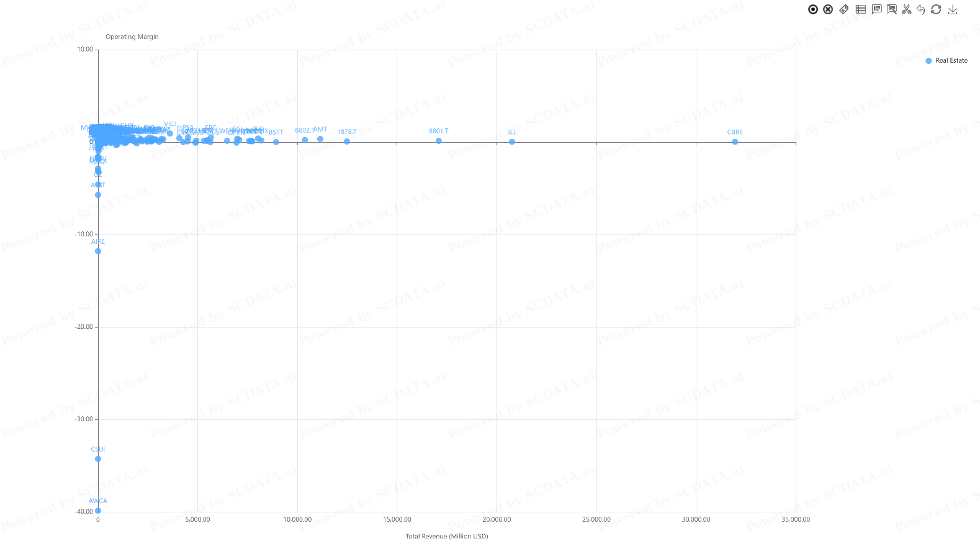
Task: Click the Operating Margin axis title
Action: 132,37
